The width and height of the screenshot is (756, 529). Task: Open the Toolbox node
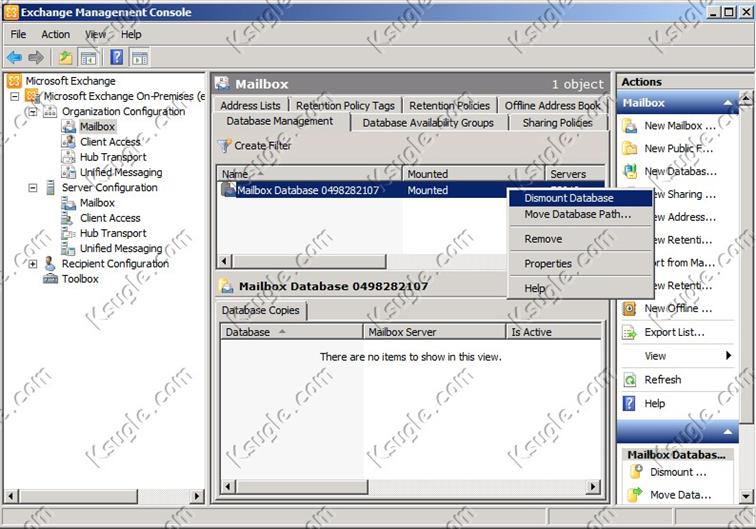[x=80, y=279]
